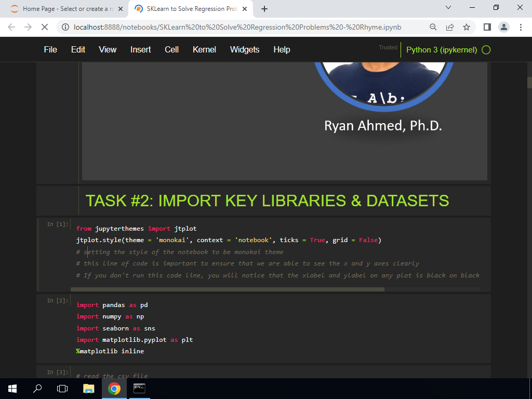Open the Kernel menu
This screenshot has height=399, width=532.
tap(204, 49)
